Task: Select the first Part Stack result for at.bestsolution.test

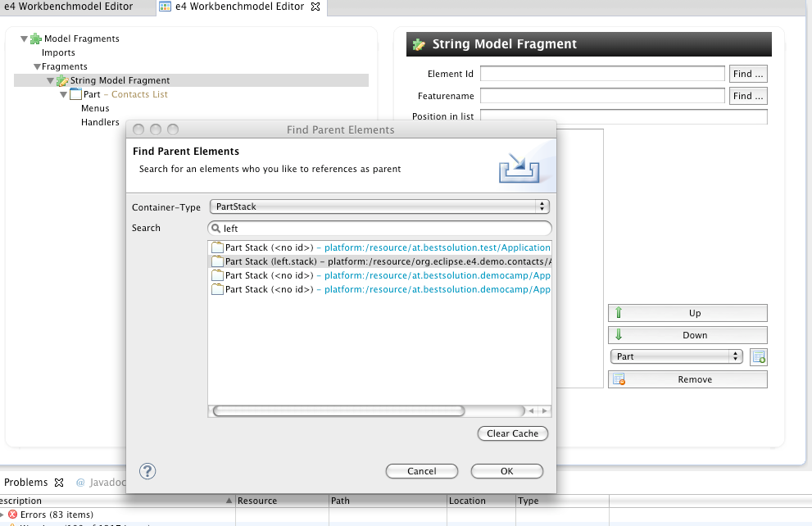Action: [x=381, y=247]
